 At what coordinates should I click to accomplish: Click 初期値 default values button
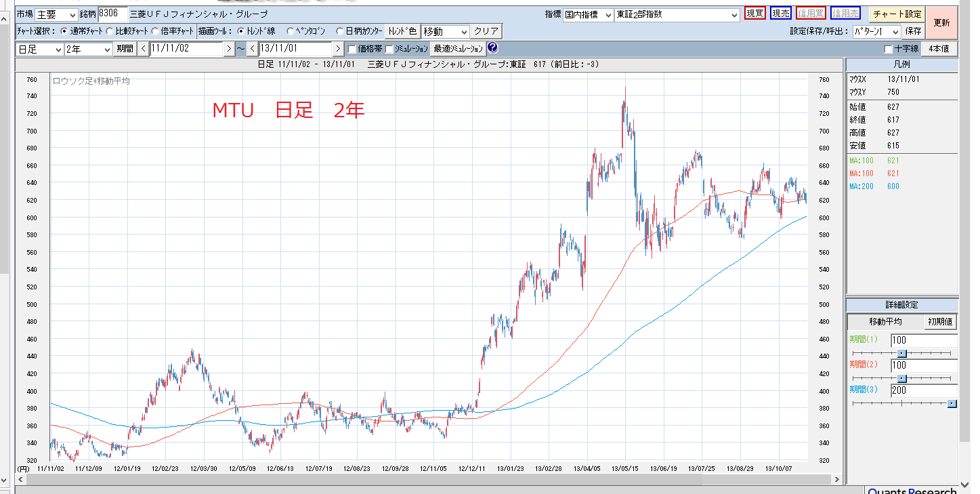939,322
